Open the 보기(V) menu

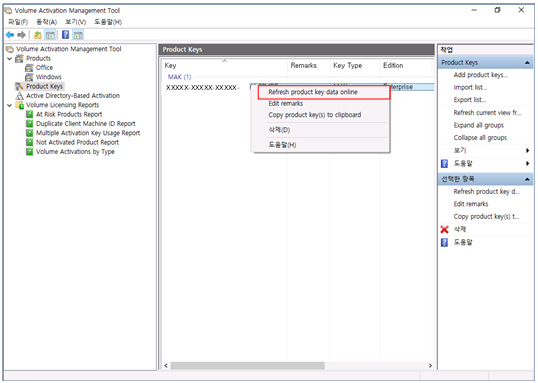(x=75, y=22)
